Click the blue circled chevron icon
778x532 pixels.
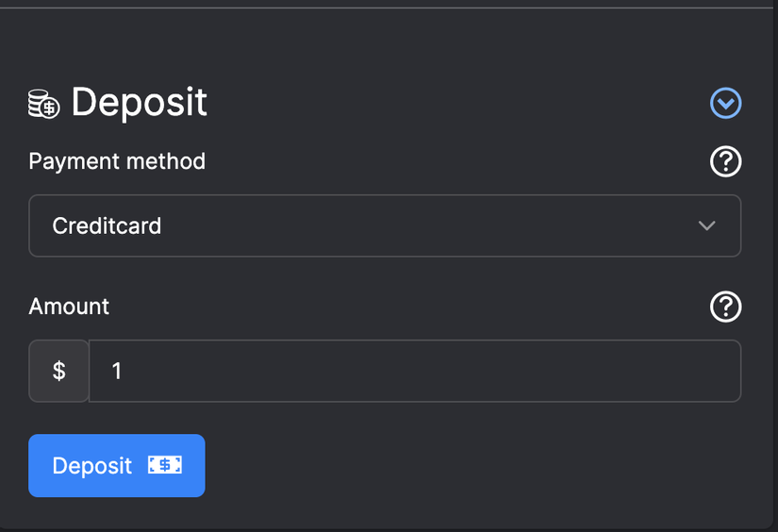coord(725,103)
